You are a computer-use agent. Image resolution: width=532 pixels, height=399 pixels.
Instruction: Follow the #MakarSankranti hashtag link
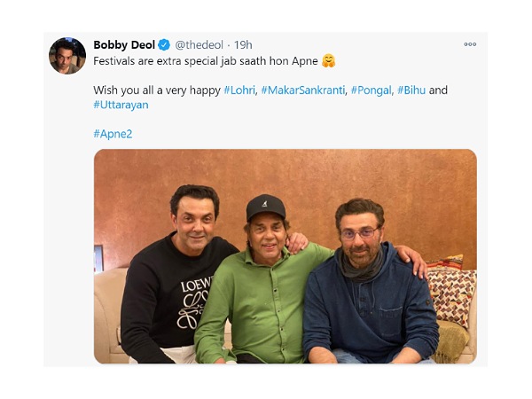[303, 90]
